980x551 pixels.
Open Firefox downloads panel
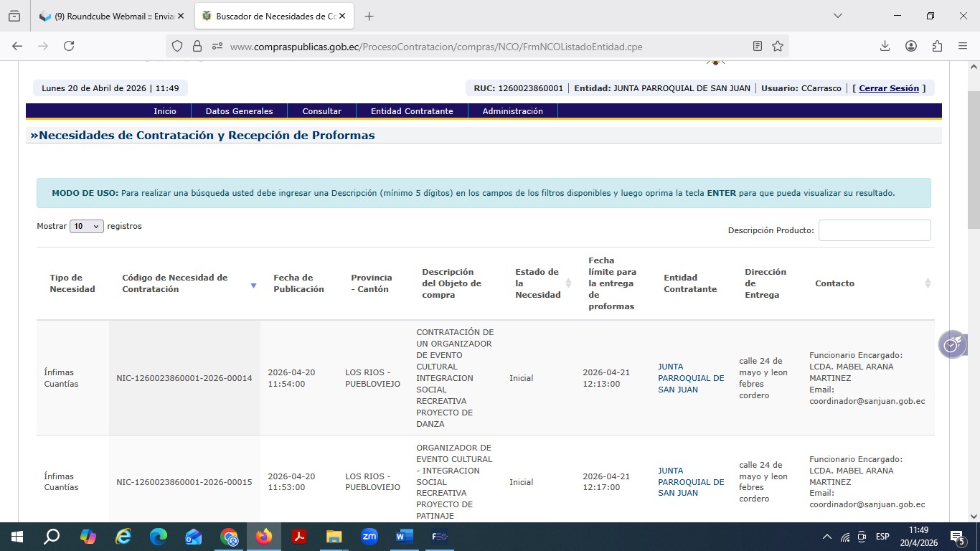pos(885,46)
